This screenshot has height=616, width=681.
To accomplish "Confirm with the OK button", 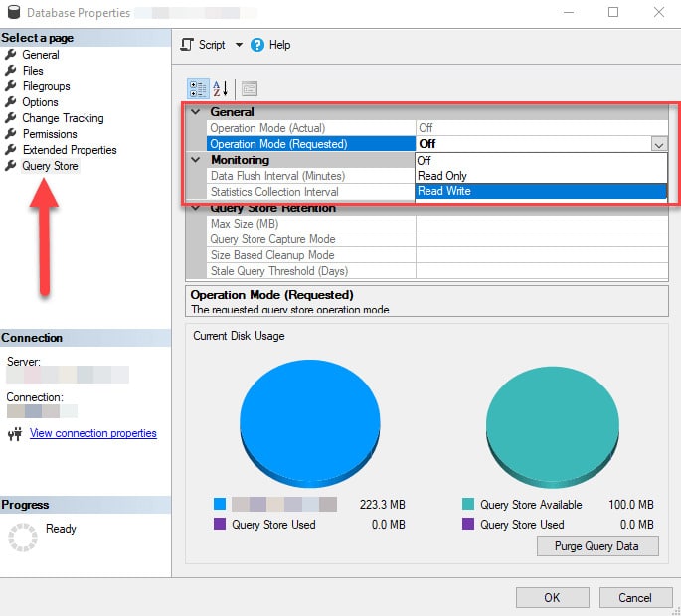I will pos(552,598).
